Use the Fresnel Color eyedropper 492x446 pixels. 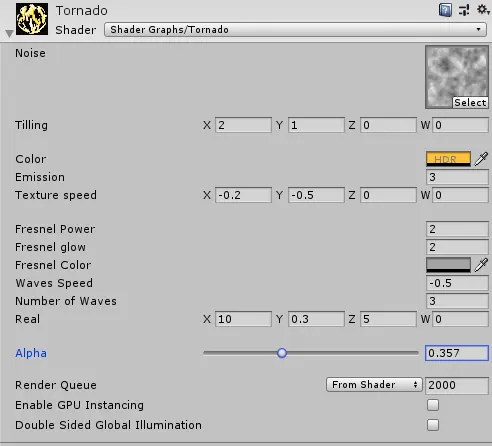(481, 265)
